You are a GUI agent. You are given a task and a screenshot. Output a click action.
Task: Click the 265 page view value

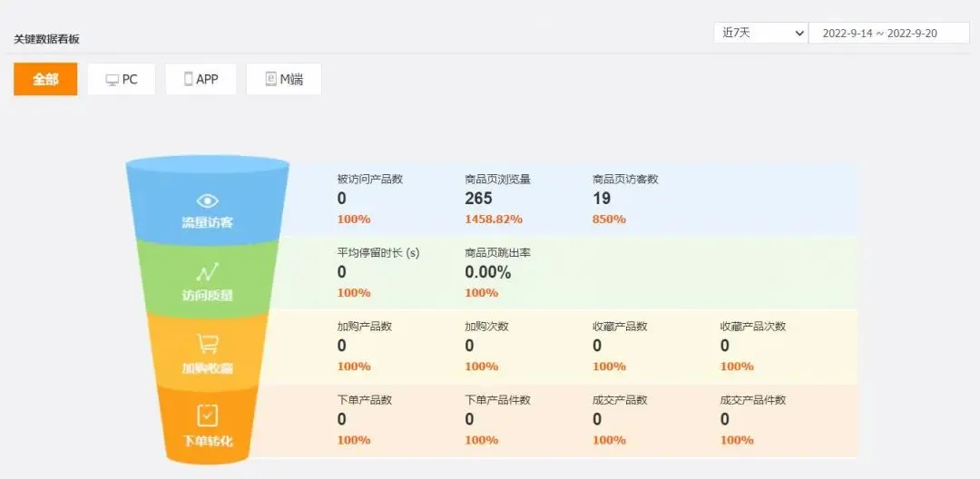[x=479, y=199]
